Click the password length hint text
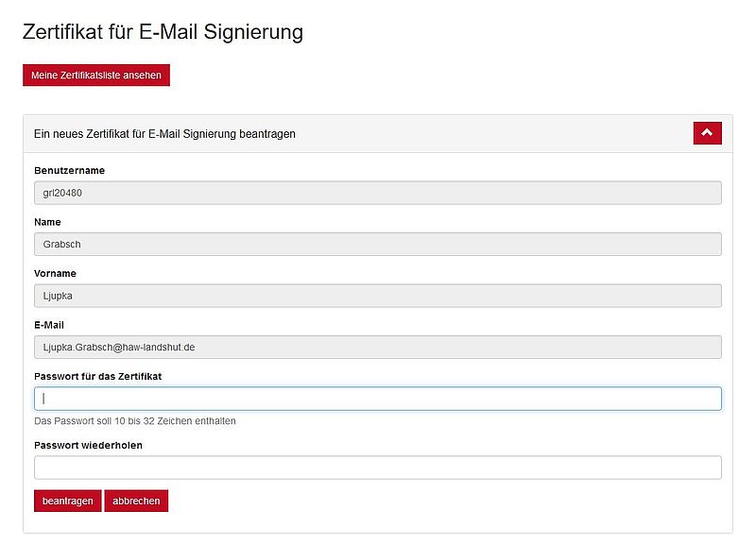This screenshot has height=544, width=756. pyautogui.click(x=135, y=421)
